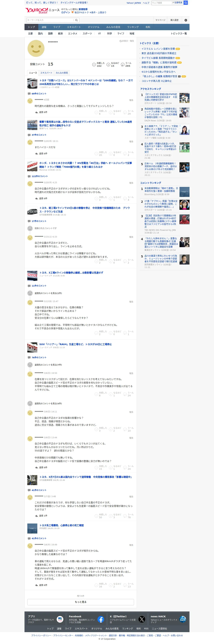Click the keyword search magnifier icon
214x644 pixels.
[76, 20]
